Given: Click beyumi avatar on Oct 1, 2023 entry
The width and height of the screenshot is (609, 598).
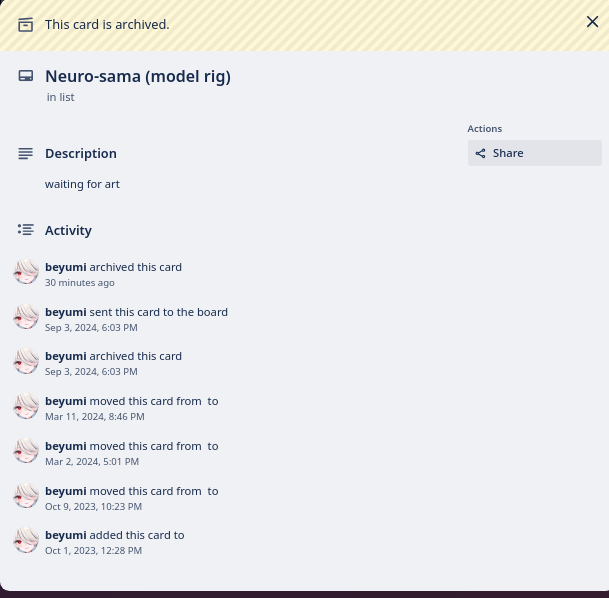Looking at the screenshot, I should [x=26, y=540].
